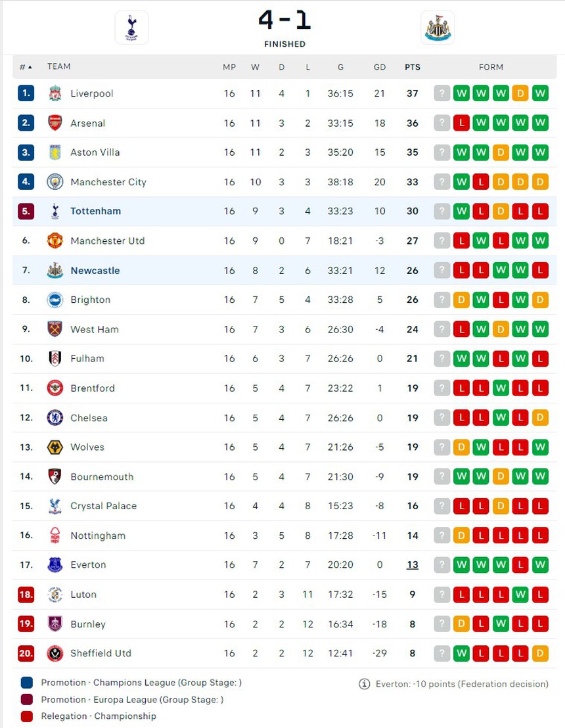Click the Newcastle crest in match header
Screen dimensions: 565x728
[438, 28]
